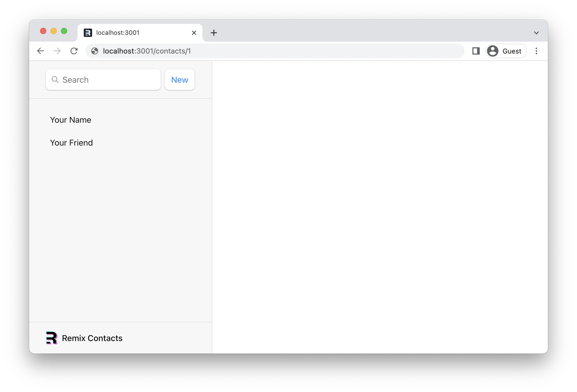Click the Remix Contacts label text
Screen dimensions: 577x392
(92, 338)
